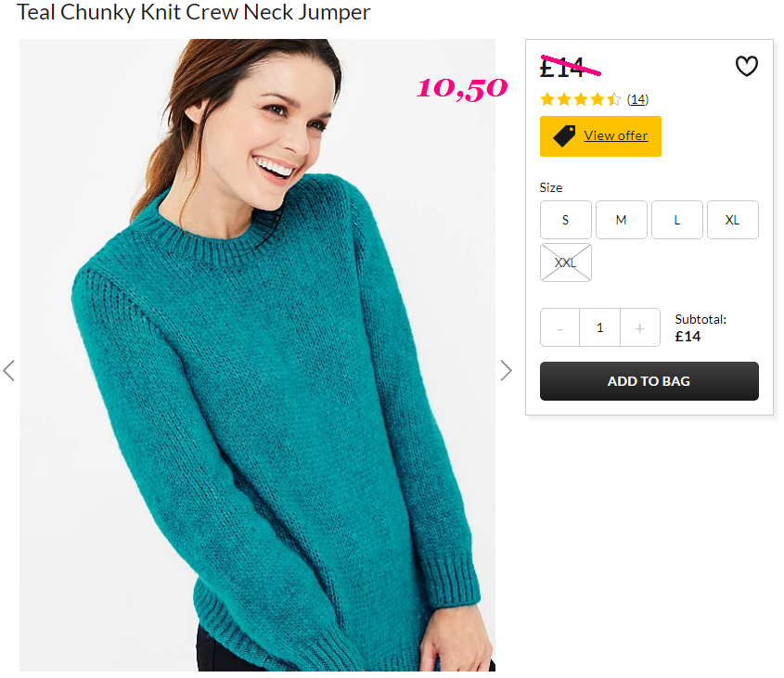The height and width of the screenshot is (678, 784).
Task: Open the (14) reviews link
Action: coord(637,99)
